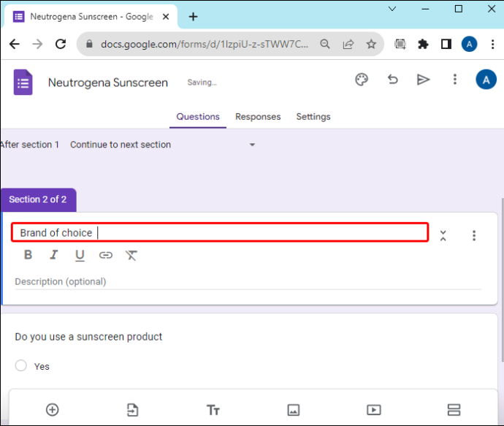The width and height of the screenshot is (504, 426).
Task: Open the Google account avatar in the form header
Action: pyautogui.click(x=486, y=80)
